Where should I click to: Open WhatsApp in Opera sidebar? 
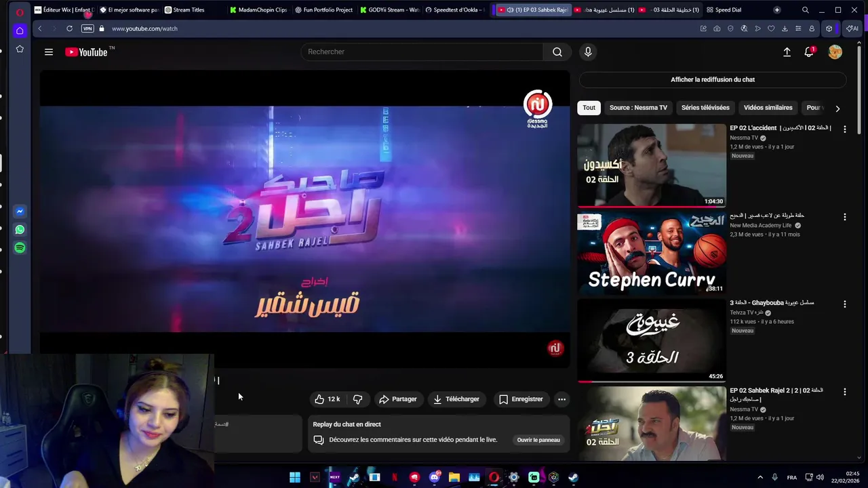[20, 230]
